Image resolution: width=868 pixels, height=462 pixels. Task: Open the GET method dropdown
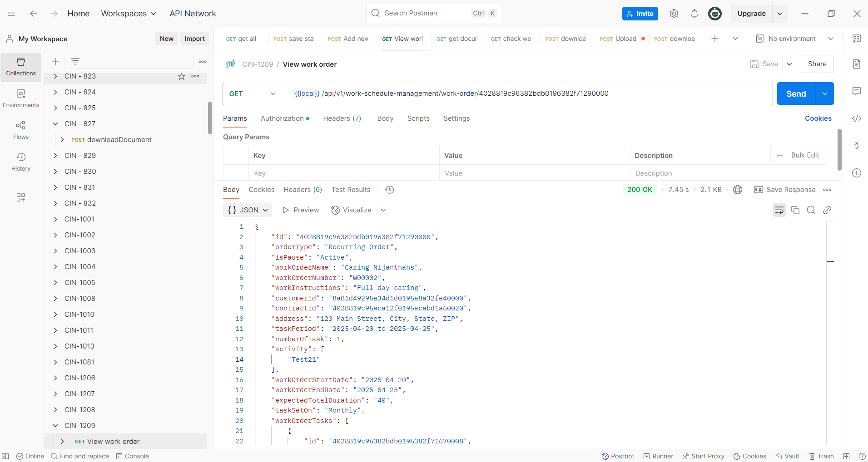pos(253,93)
